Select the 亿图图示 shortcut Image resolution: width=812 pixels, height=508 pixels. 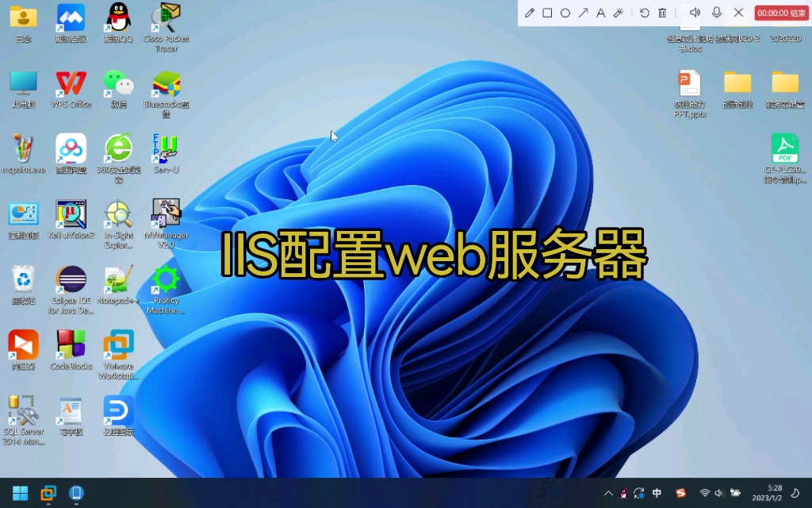119,416
